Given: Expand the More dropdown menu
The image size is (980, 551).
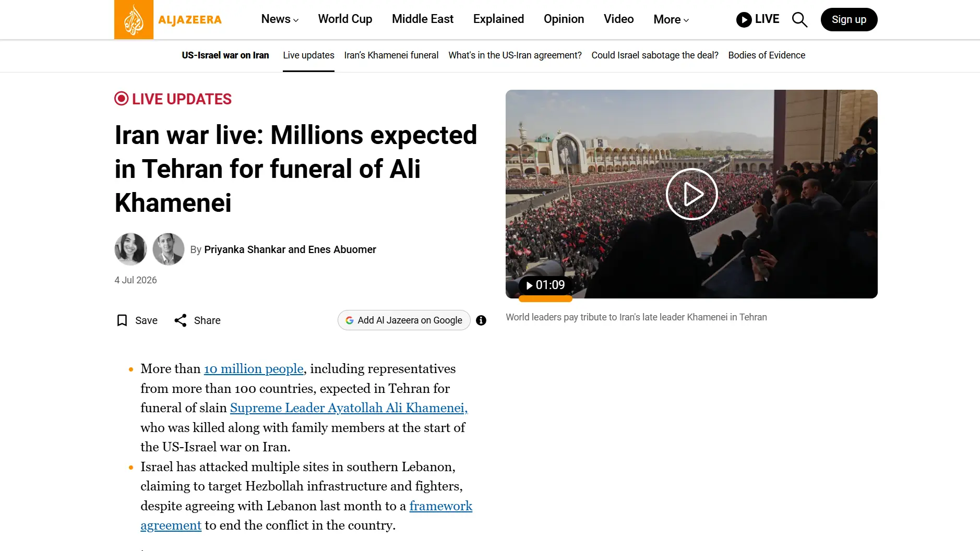Looking at the screenshot, I should [671, 19].
